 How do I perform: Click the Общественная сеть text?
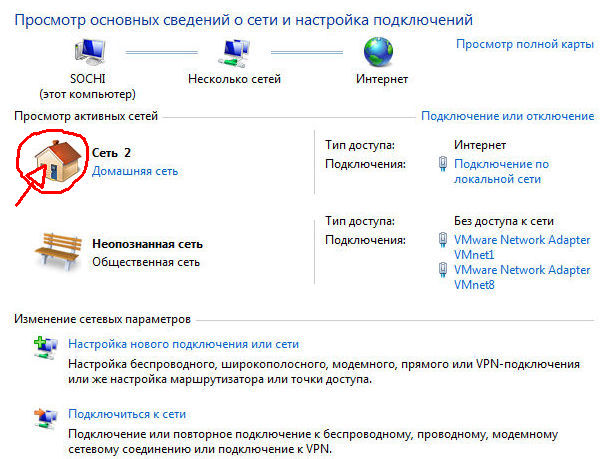pos(146,262)
